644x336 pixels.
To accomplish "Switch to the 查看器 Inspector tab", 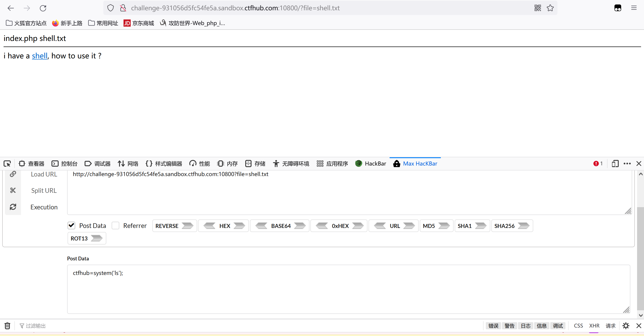I will [32, 164].
